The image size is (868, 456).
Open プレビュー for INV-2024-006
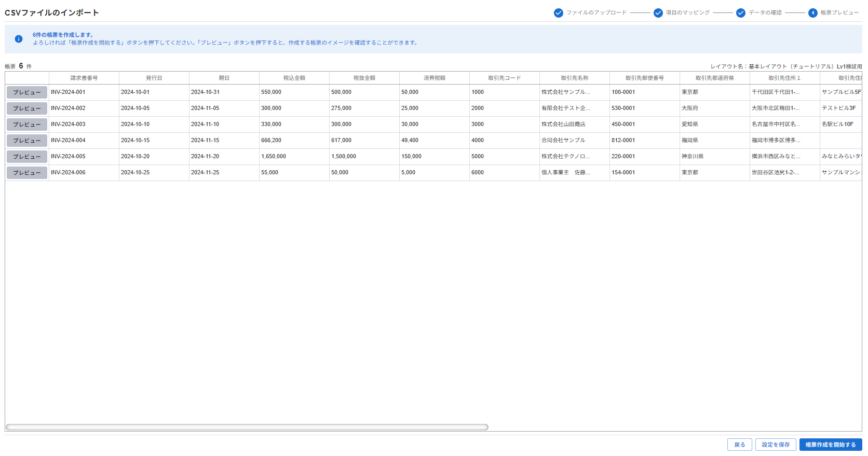27,173
